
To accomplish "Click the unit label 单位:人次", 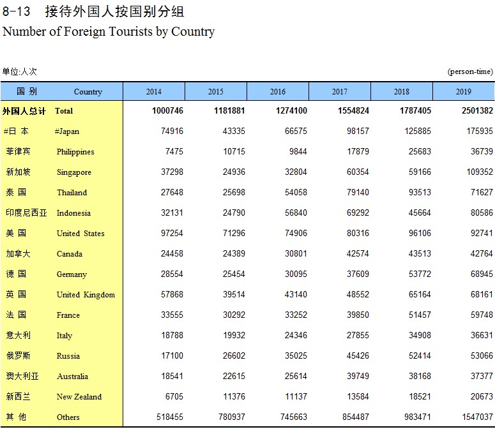I will pyautogui.click(x=20, y=71).
